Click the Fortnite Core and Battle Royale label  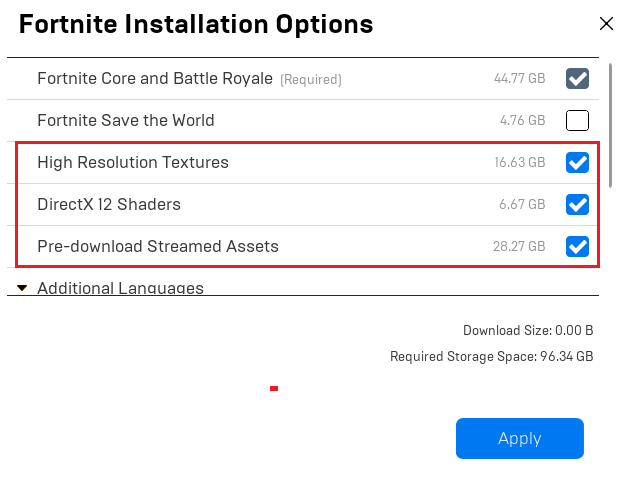click(155, 78)
